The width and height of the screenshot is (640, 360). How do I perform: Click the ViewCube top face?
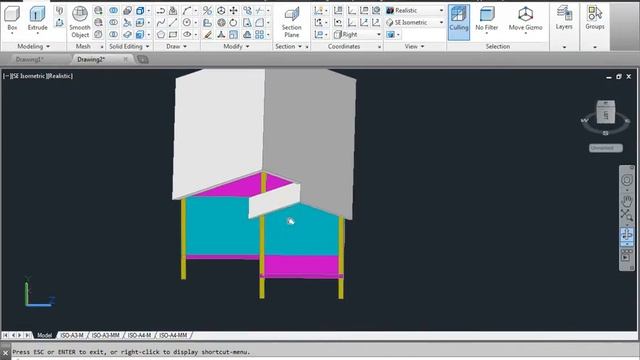click(605, 103)
